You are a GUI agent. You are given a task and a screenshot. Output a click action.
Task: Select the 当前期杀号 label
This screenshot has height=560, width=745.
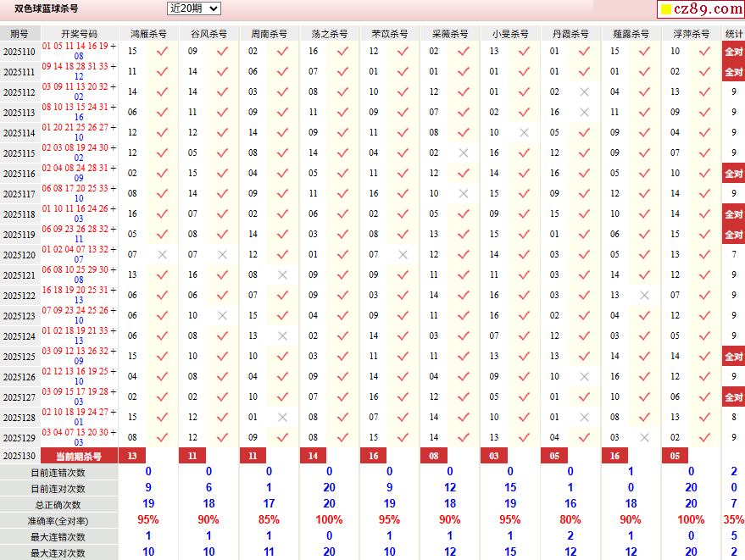pos(79,456)
